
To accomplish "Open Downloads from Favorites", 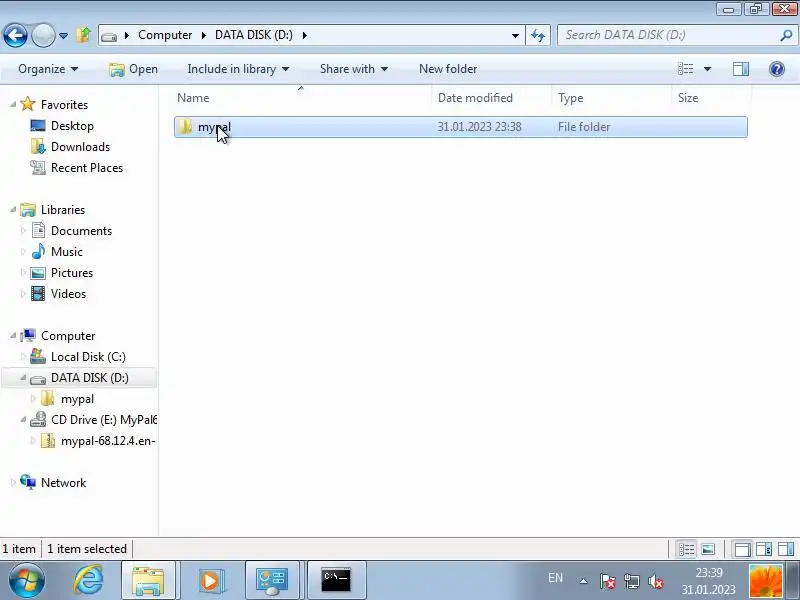I will (x=80, y=147).
